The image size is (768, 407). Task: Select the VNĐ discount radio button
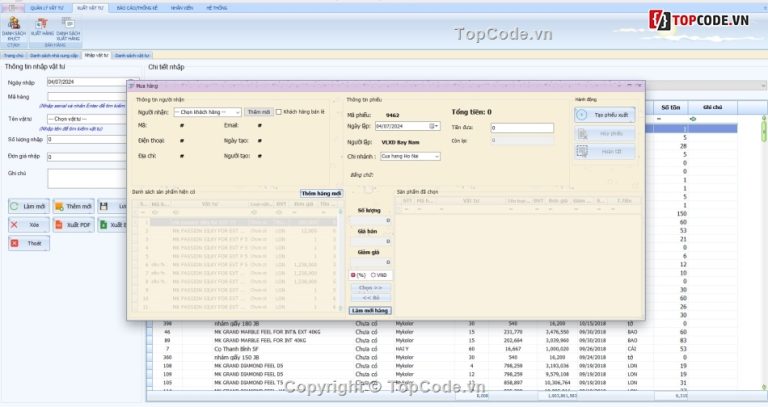373,275
